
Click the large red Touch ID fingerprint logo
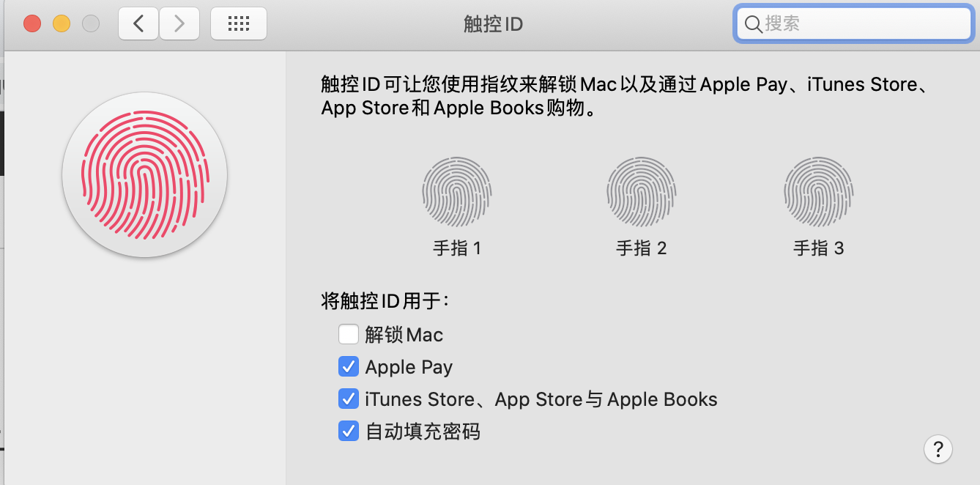click(x=145, y=174)
